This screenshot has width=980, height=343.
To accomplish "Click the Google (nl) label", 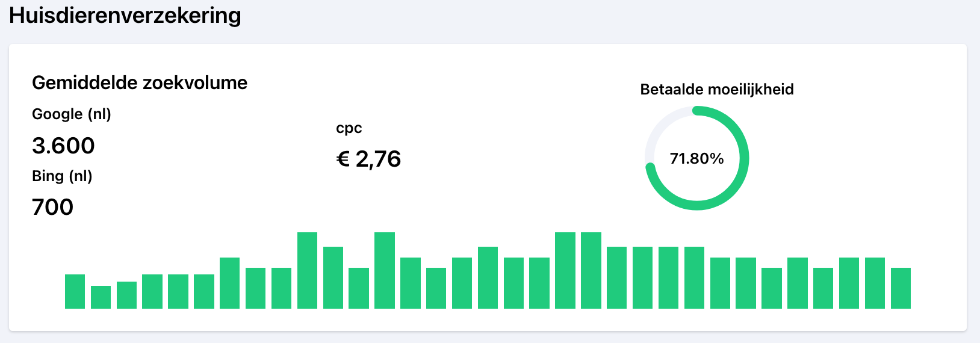I will click(x=72, y=114).
